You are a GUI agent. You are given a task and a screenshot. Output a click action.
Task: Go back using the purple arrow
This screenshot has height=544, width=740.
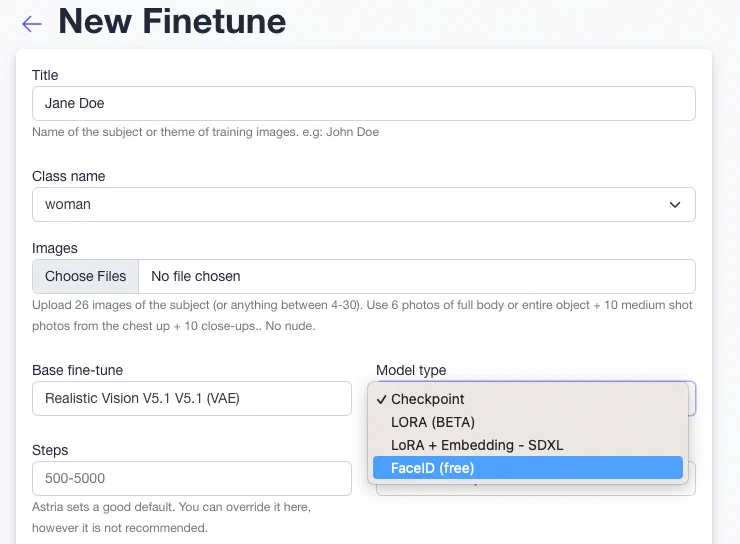coord(32,24)
